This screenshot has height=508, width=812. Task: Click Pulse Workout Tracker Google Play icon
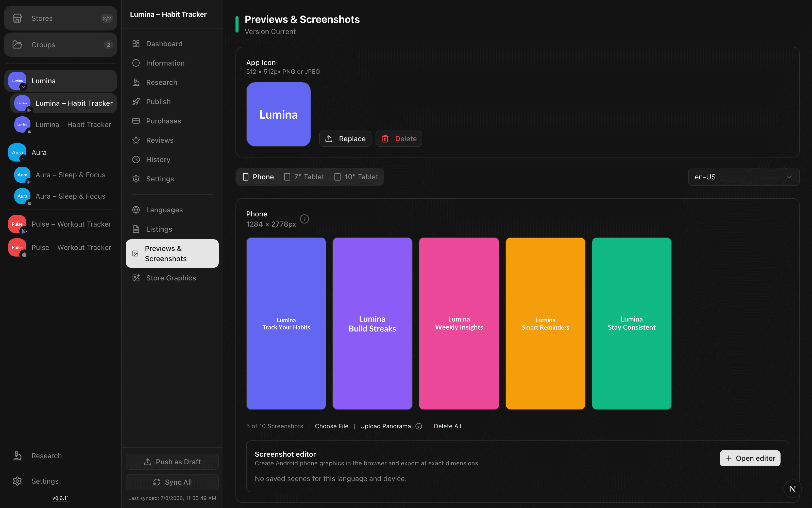click(x=17, y=224)
